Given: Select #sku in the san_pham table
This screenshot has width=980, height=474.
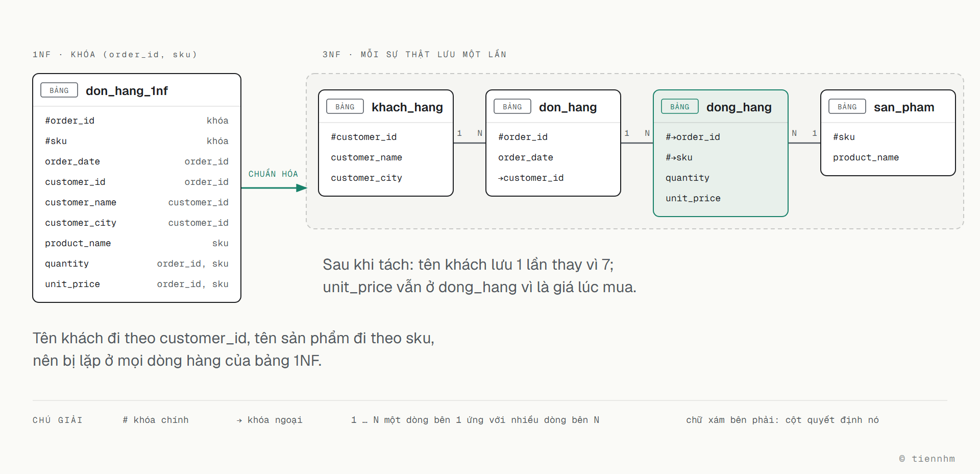Looking at the screenshot, I should pyautogui.click(x=844, y=137).
